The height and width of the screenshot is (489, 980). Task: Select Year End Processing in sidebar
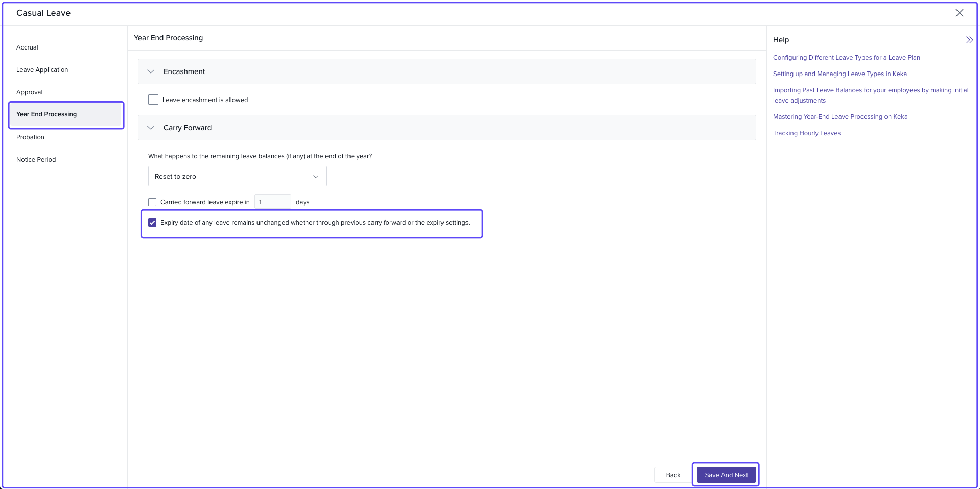[x=46, y=114]
